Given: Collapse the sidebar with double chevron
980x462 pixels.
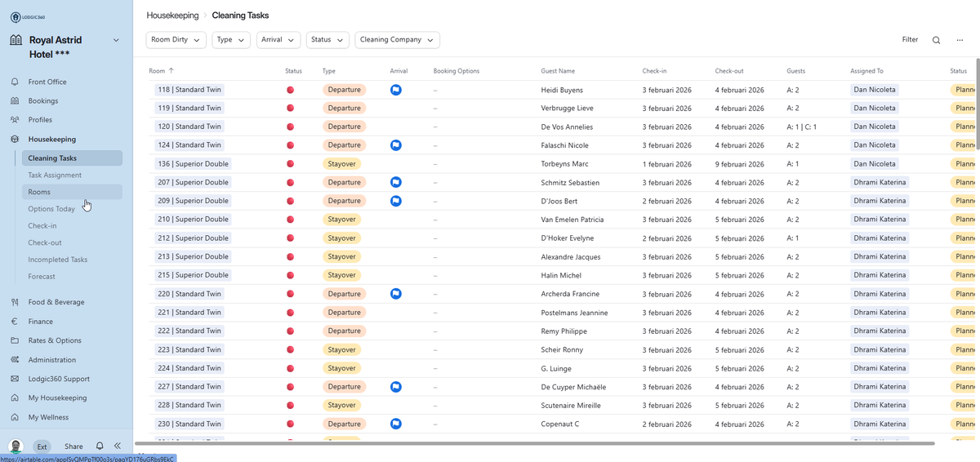Looking at the screenshot, I should click(x=118, y=446).
